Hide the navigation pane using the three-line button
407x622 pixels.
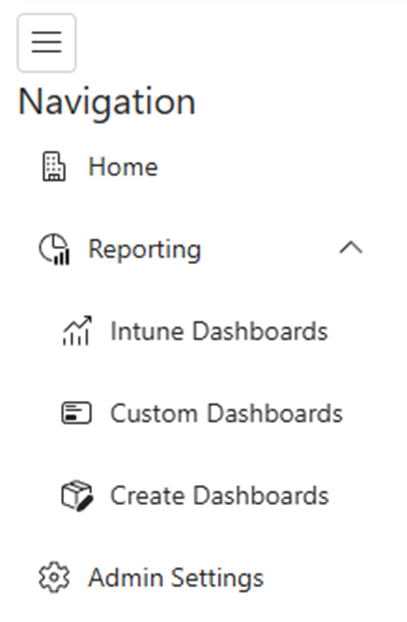click(47, 43)
